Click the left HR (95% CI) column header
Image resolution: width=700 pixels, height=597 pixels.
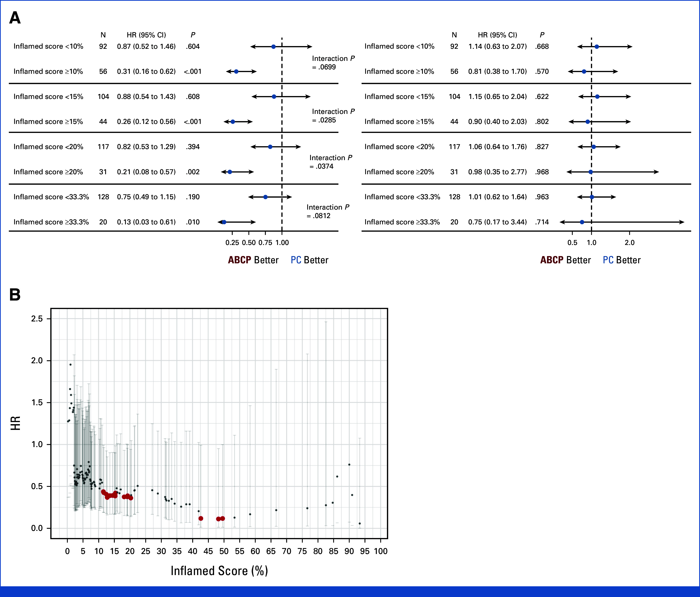click(x=146, y=35)
